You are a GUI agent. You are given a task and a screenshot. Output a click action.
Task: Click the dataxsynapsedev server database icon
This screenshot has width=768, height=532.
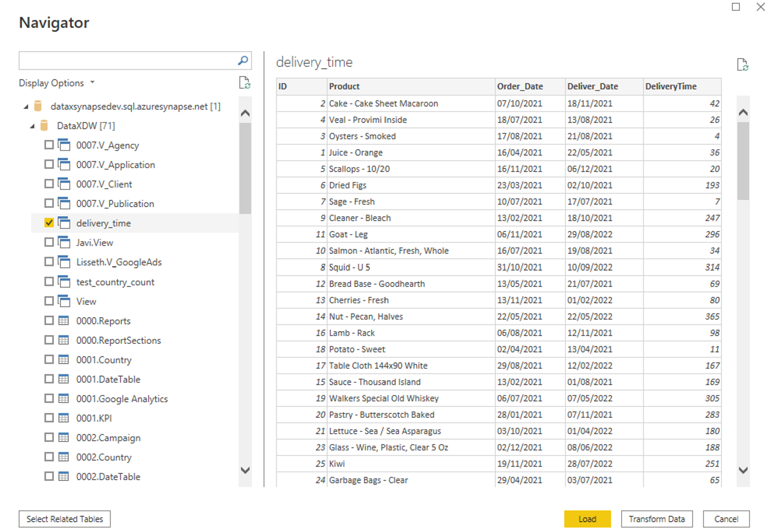point(38,106)
